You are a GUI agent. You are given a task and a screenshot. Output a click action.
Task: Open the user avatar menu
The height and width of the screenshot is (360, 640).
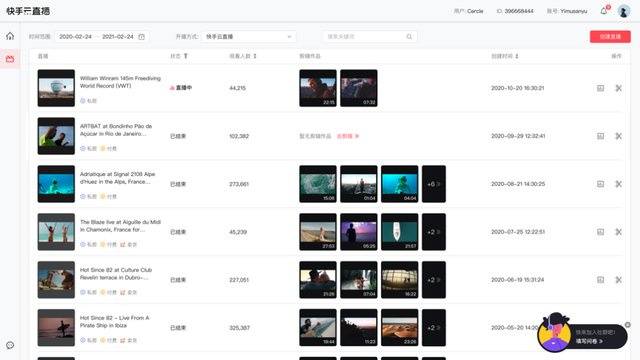tap(624, 11)
